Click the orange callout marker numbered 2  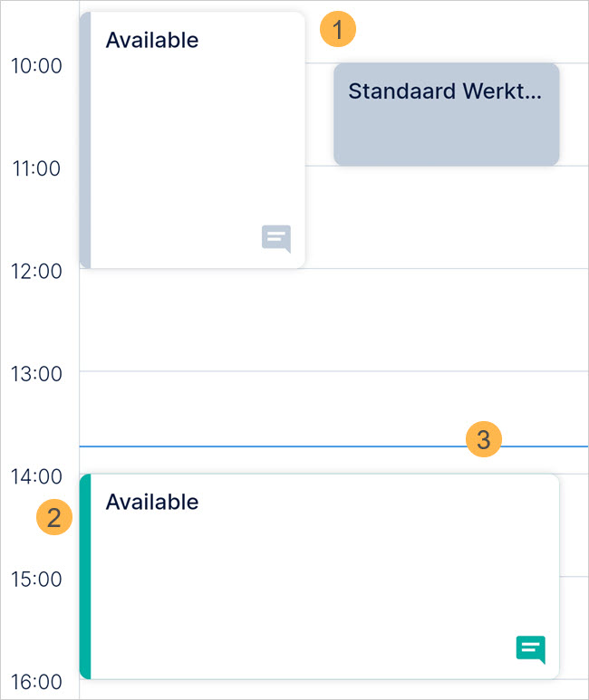click(54, 518)
